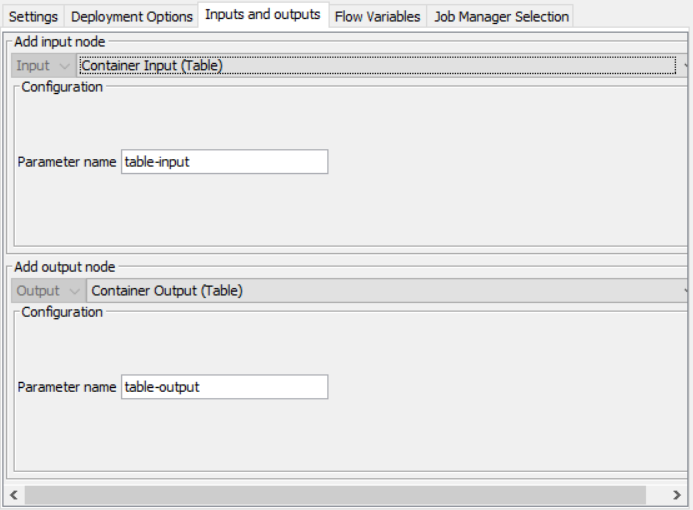Open the small Input type dropdown
The image size is (693, 510).
tap(43, 66)
